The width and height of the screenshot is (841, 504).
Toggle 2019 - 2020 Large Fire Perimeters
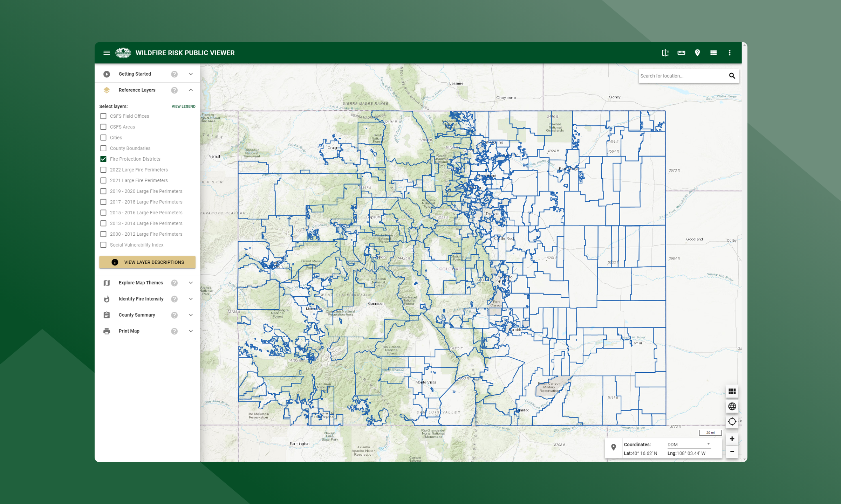point(103,191)
